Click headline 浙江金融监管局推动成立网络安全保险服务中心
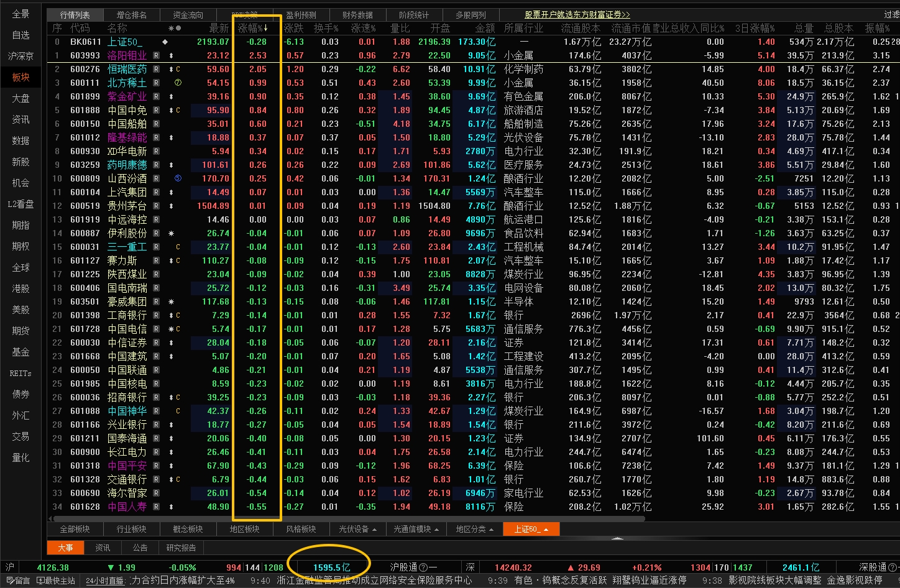The height and width of the screenshot is (588, 900). 374,581
